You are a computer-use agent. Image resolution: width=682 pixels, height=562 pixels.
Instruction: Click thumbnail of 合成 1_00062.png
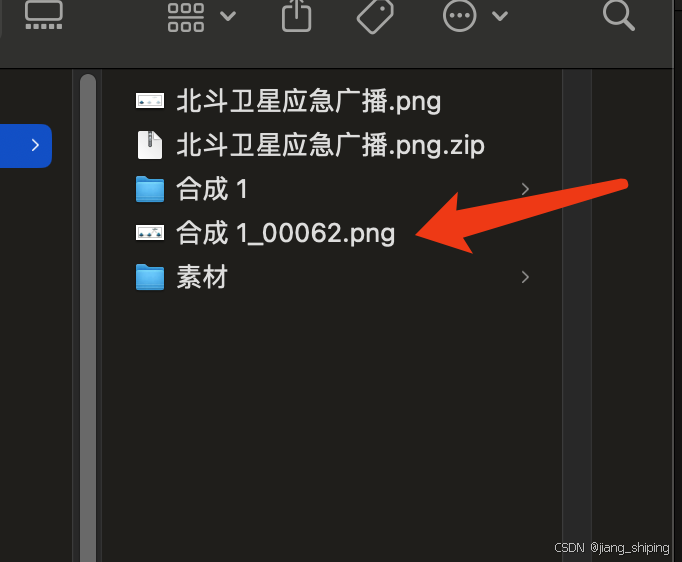150,233
